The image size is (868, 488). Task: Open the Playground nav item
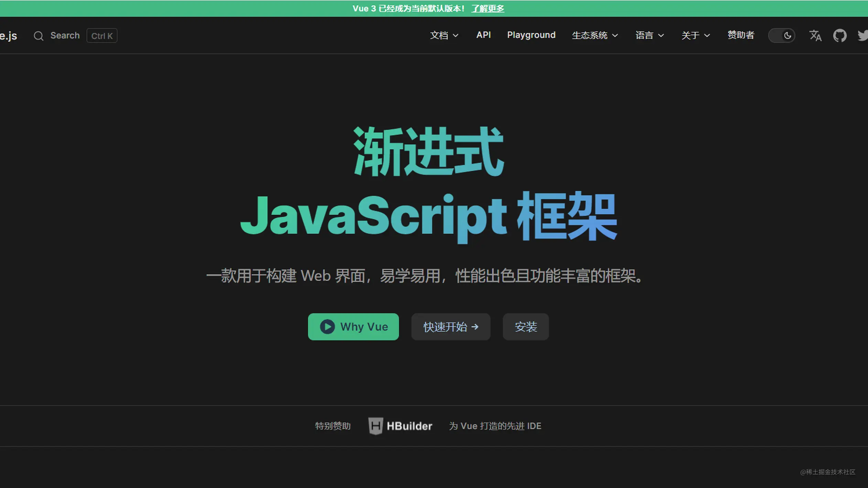531,35
